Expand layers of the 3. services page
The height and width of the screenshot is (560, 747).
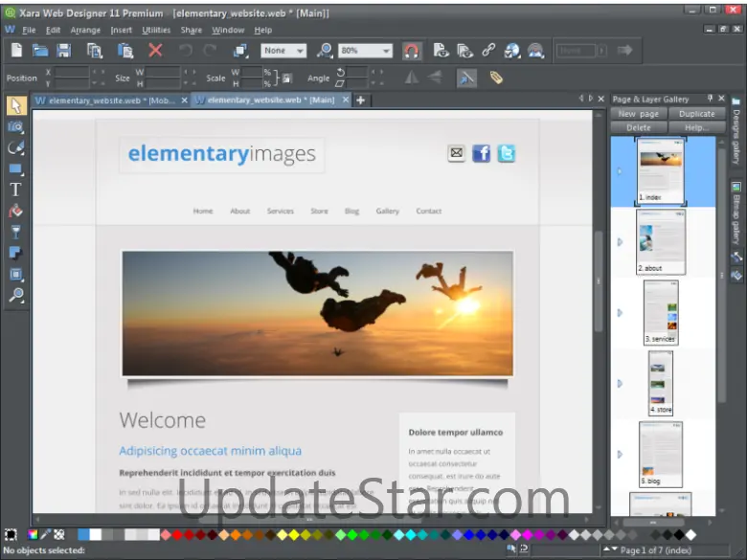[620, 313]
